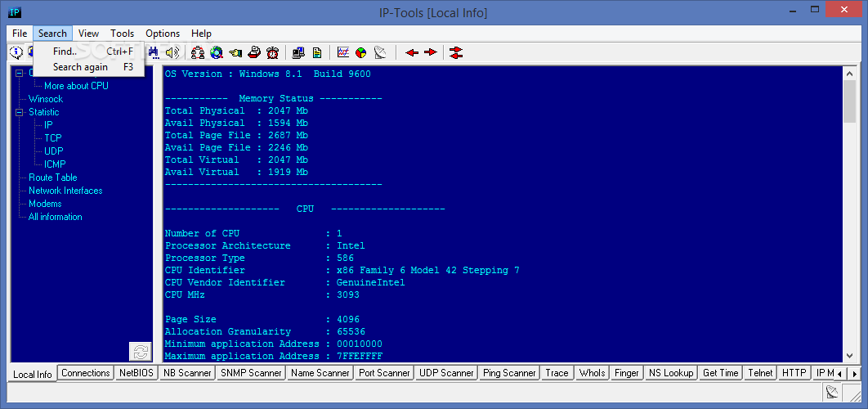Select Modems in the tree
This screenshot has height=409, width=868.
click(46, 204)
